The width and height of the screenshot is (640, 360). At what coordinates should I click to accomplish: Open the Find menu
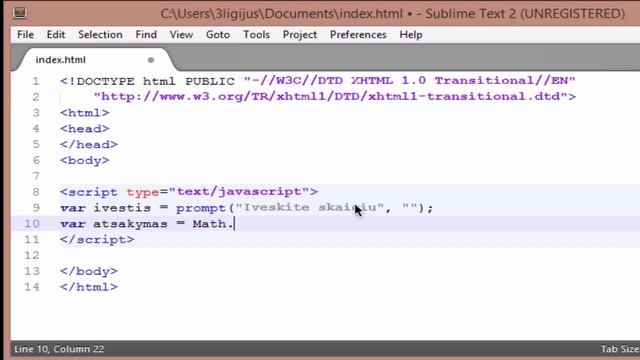tap(146, 35)
